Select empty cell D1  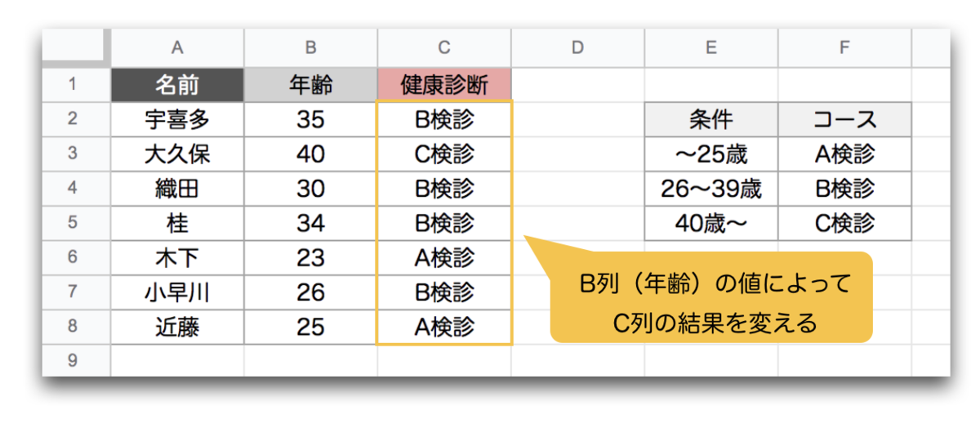coord(578,84)
